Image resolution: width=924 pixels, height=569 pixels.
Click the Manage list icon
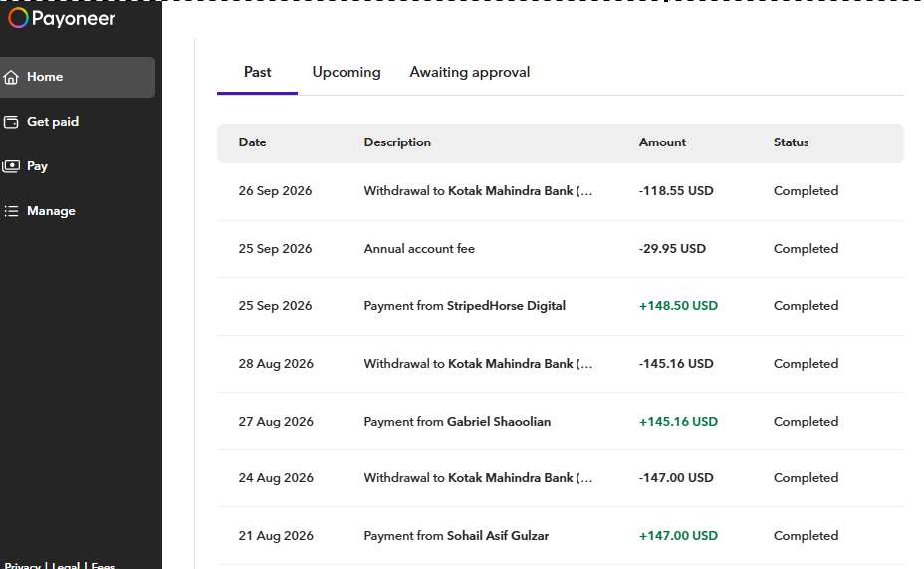click(x=11, y=211)
